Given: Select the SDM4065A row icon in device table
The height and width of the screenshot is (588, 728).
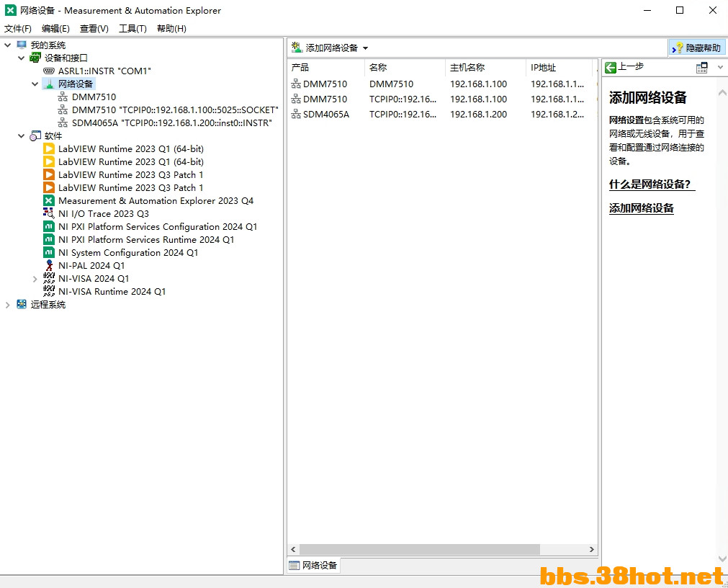Looking at the screenshot, I should pos(296,115).
